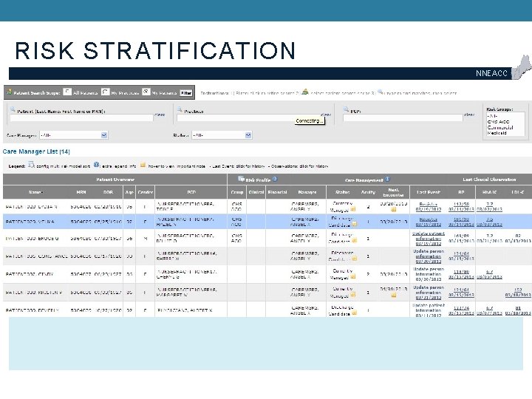The image size is (532, 399).
Task: Click into the Practices input field
Action: point(249,118)
